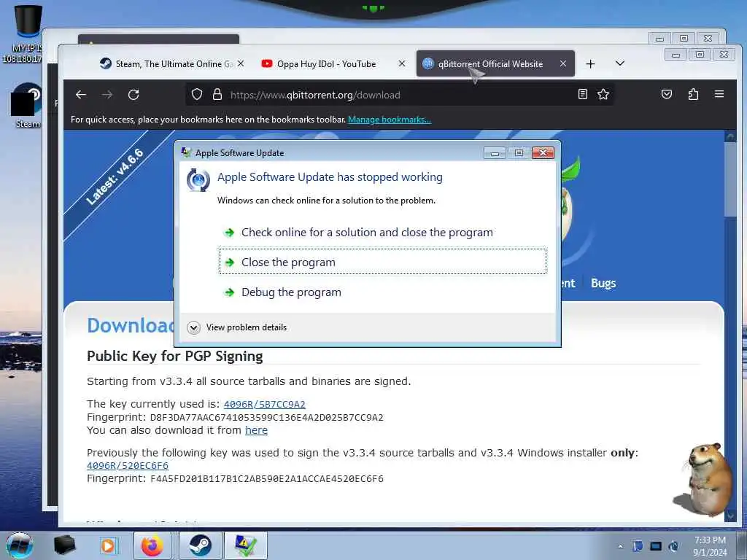Click the Public Key for PGP Signing heading

175,356
